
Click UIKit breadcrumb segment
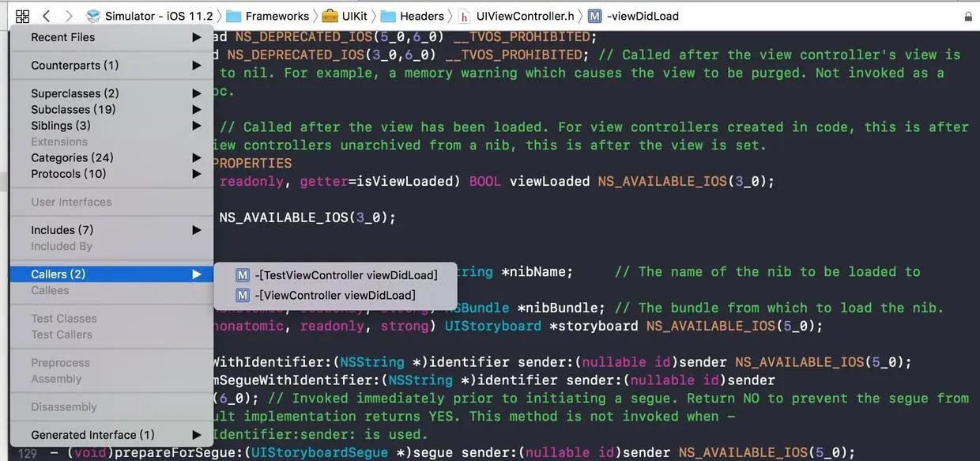point(355,16)
